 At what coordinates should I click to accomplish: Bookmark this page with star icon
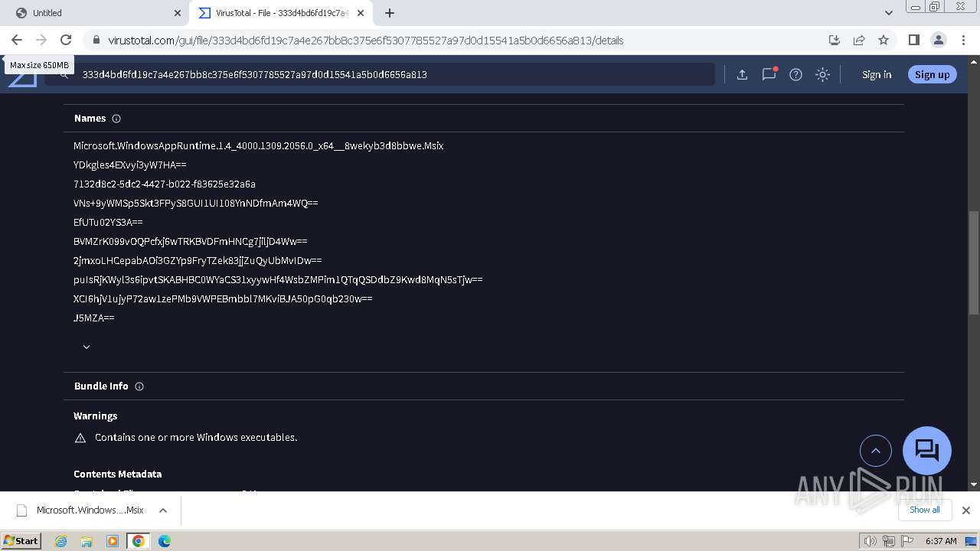884,40
